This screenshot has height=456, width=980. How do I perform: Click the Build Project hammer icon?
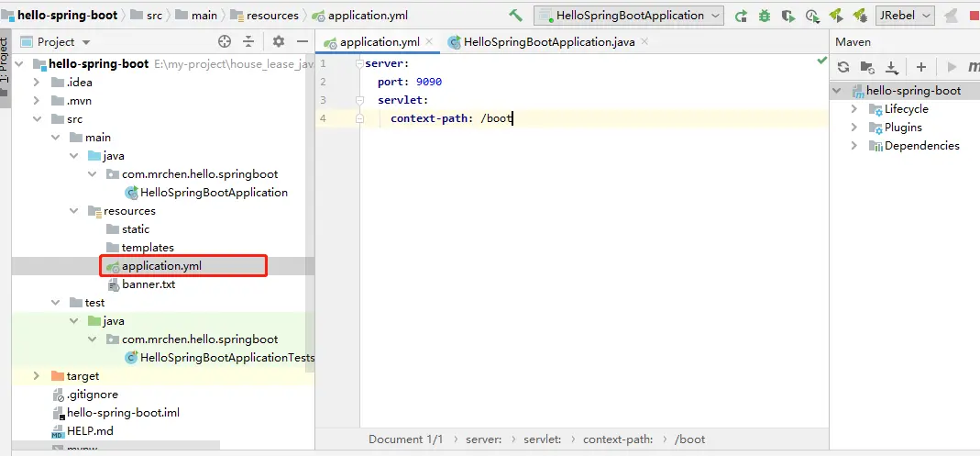[515, 16]
